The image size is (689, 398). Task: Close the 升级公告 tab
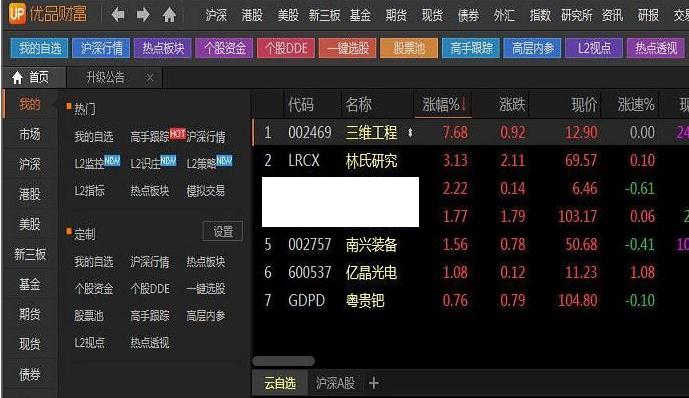[x=150, y=78]
